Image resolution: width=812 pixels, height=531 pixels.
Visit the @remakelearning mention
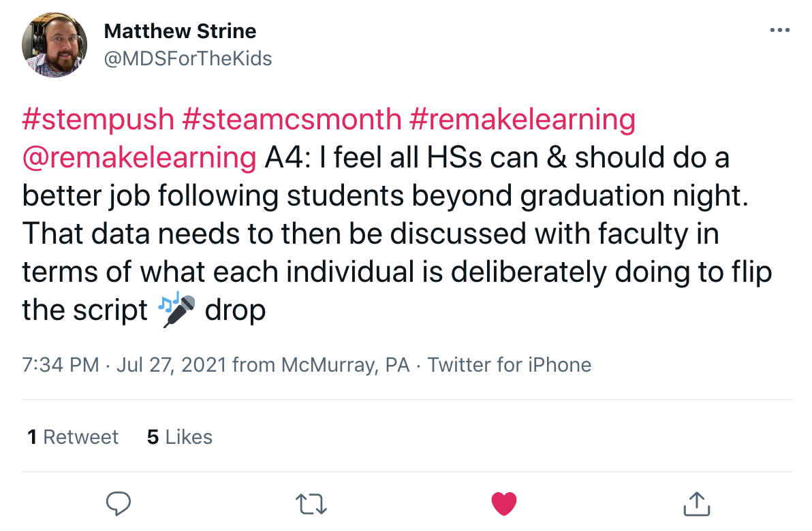pyautogui.click(x=139, y=158)
